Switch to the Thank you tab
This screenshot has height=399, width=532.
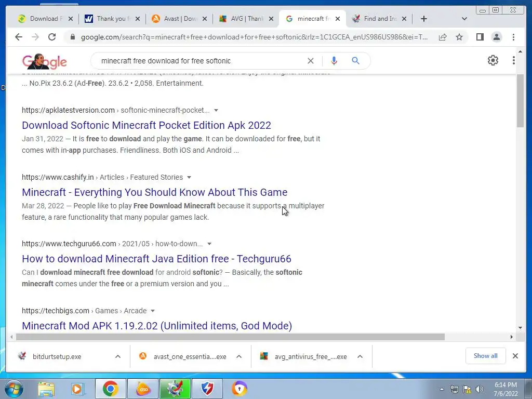click(108, 19)
